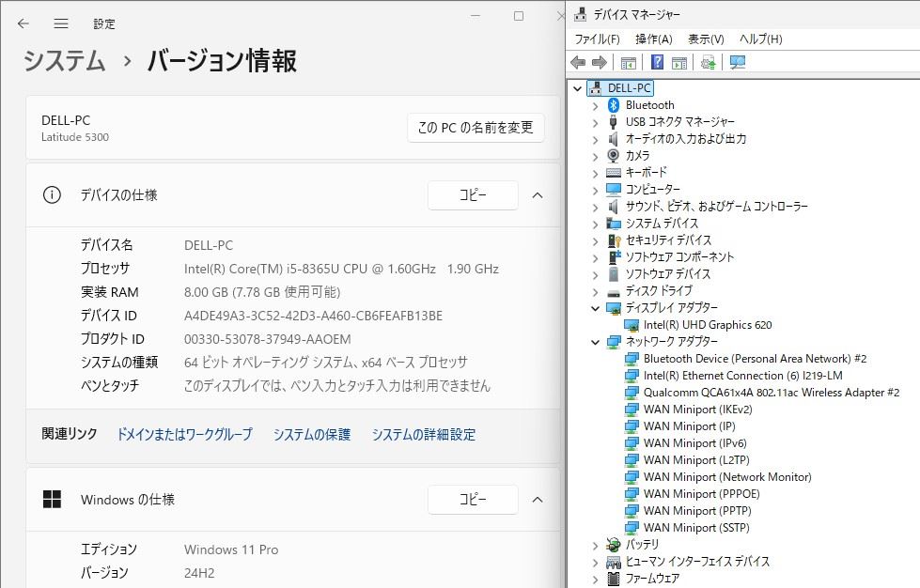Select the camera category icon

point(613,155)
